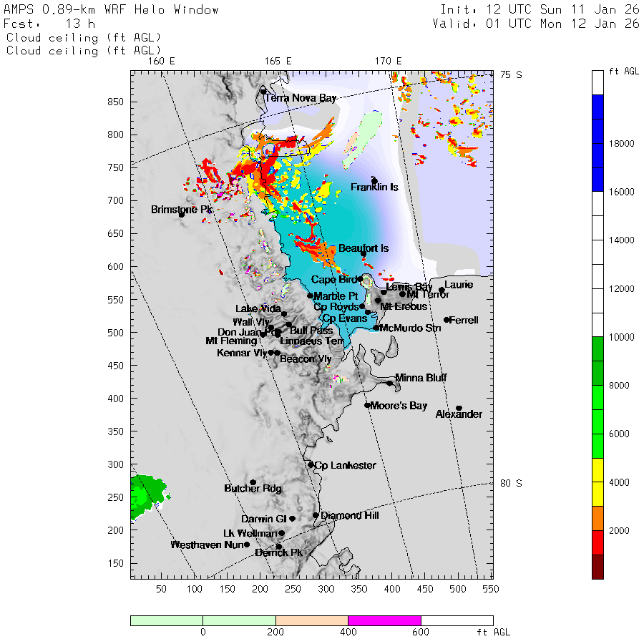Click the Ferrell station marker

click(447, 320)
